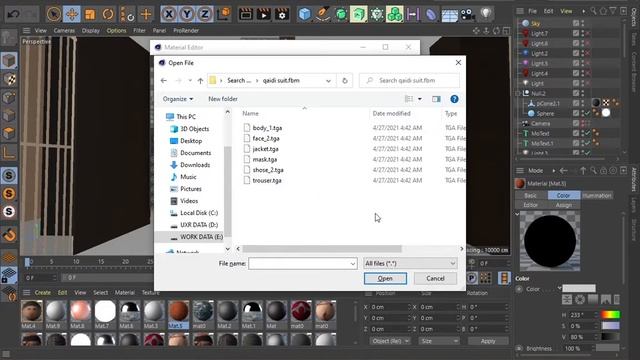Expand the address path dropdown
The width and height of the screenshot is (640, 360).
[328, 81]
